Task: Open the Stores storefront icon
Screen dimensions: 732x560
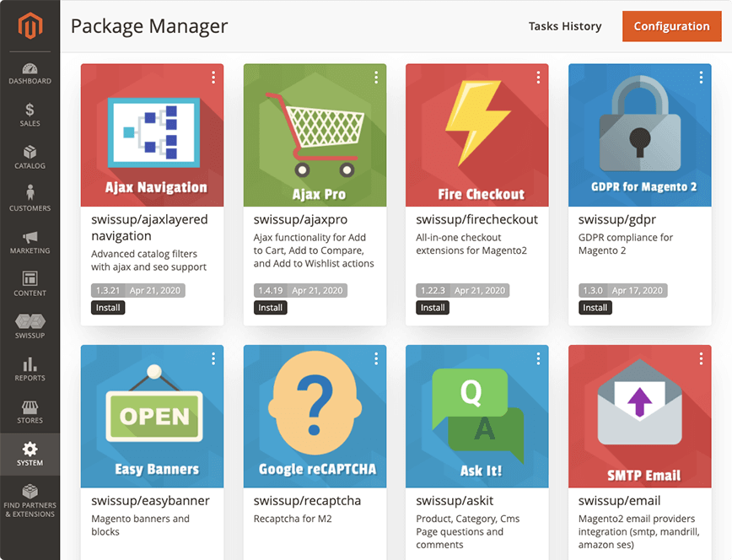Action: [x=30, y=407]
